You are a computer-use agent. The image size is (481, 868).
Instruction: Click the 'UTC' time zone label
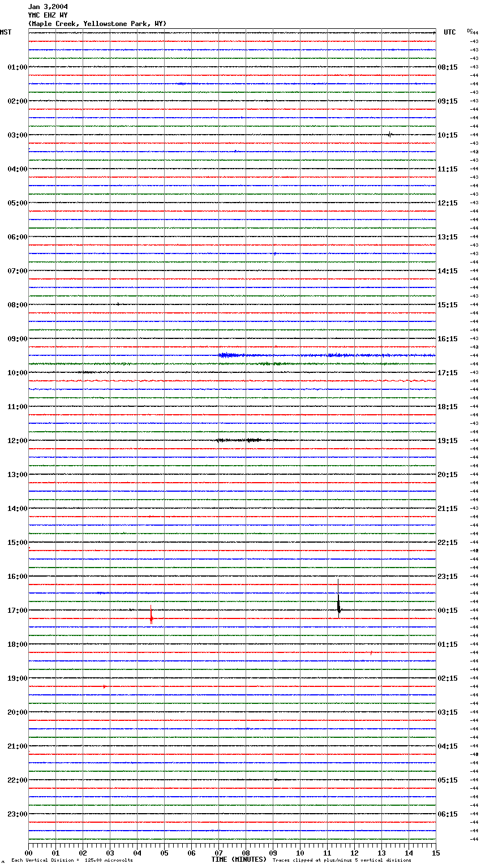tap(450, 32)
